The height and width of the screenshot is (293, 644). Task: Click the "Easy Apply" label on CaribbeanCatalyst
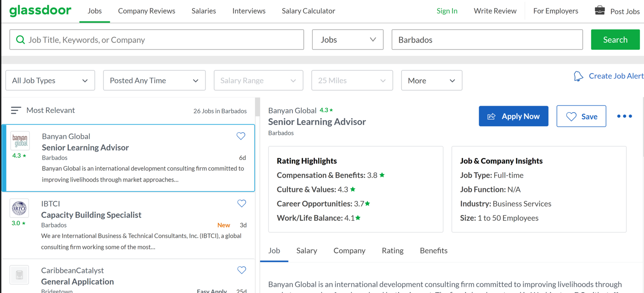point(212,291)
